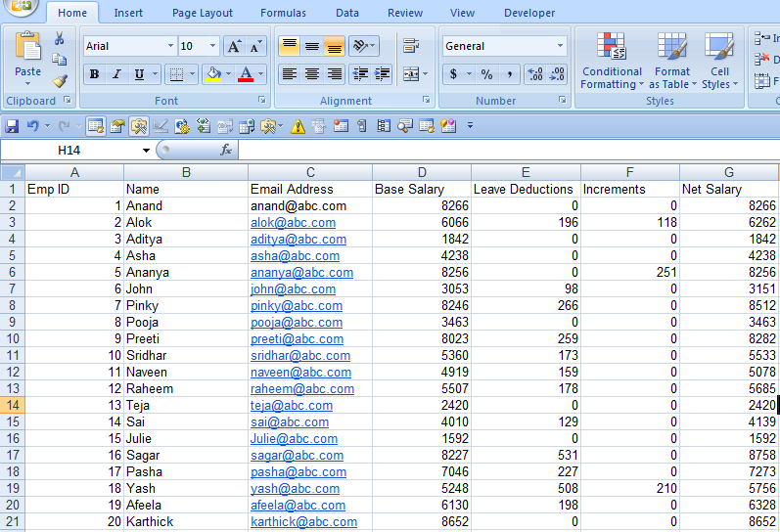The width and height of the screenshot is (780, 532).
Task: Open the Fill Color yellow bucket swatch
Action: pos(212,74)
